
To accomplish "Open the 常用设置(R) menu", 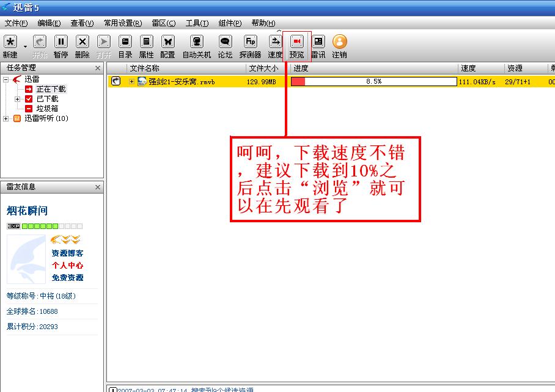I will tap(122, 23).
